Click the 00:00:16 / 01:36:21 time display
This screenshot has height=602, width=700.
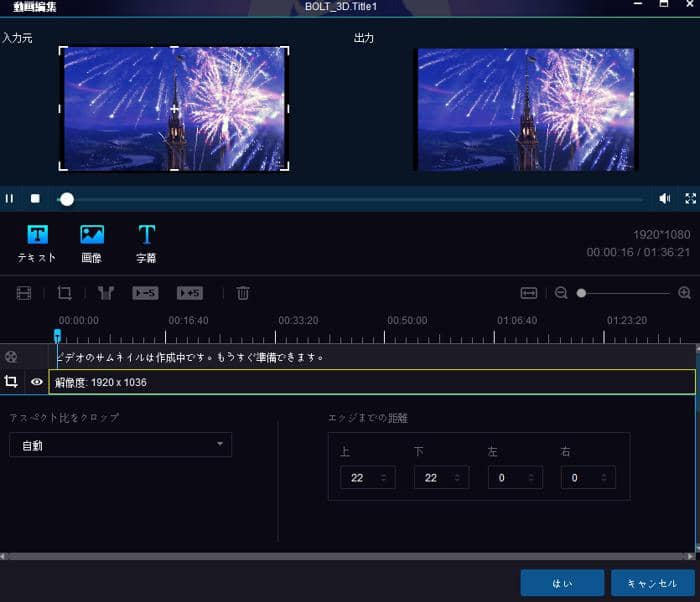tap(638, 252)
